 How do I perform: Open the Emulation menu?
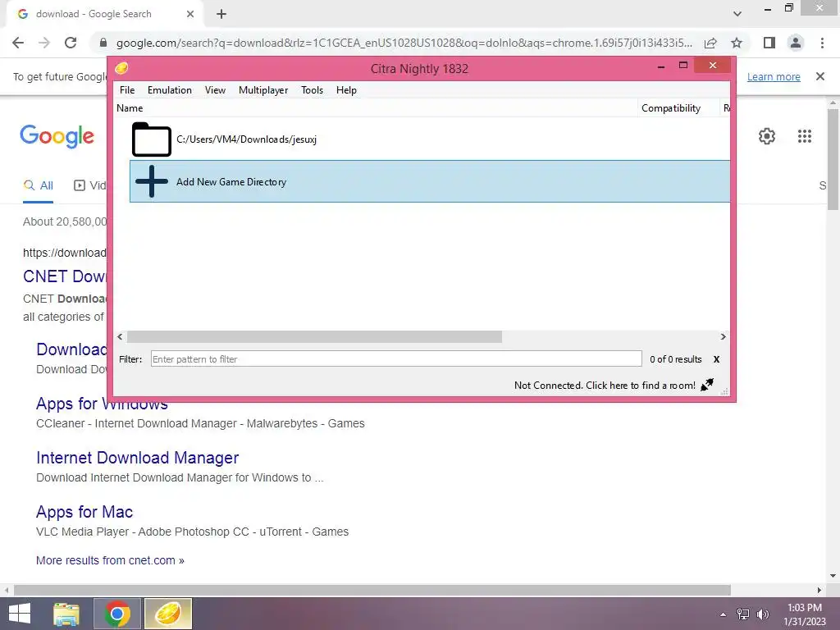tap(169, 90)
